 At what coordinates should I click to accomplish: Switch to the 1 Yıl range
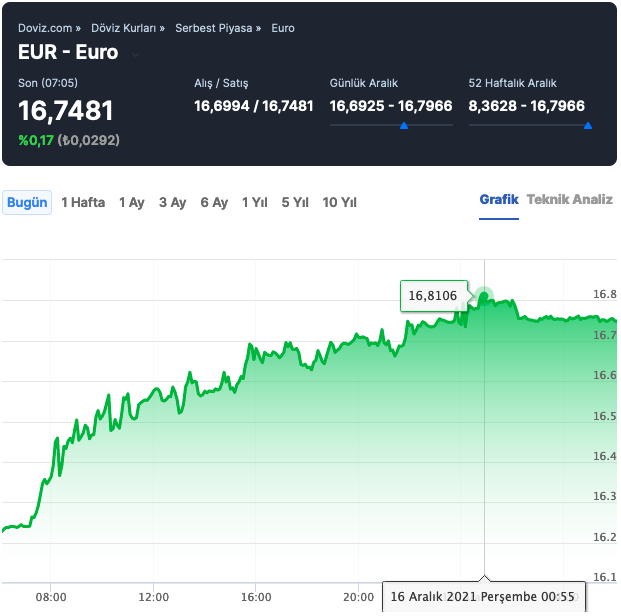(254, 202)
